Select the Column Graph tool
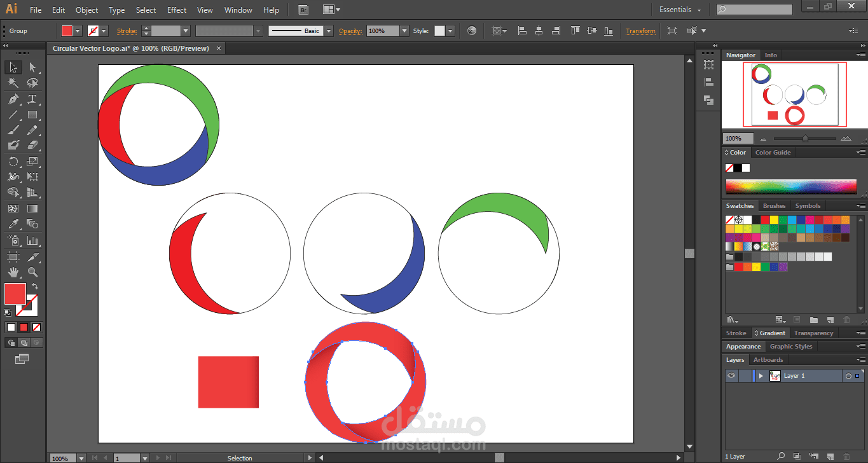The image size is (868, 463). 32,241
